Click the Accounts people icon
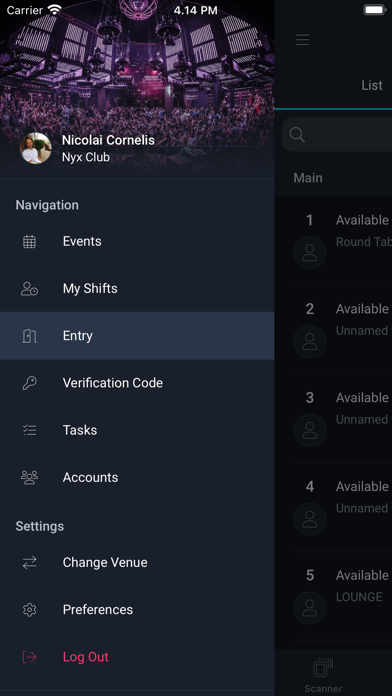This screenshot has width=392, height=696. click(29, 477)
